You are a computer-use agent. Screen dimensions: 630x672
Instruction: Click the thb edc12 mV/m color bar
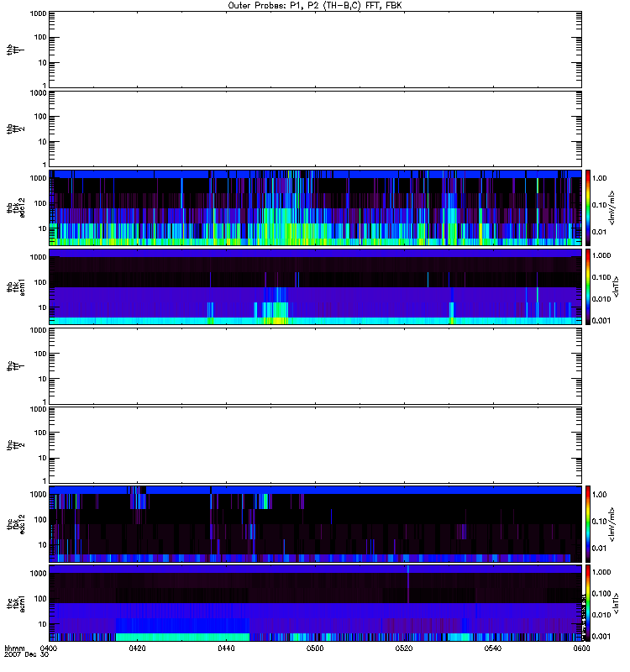[589, 207]
